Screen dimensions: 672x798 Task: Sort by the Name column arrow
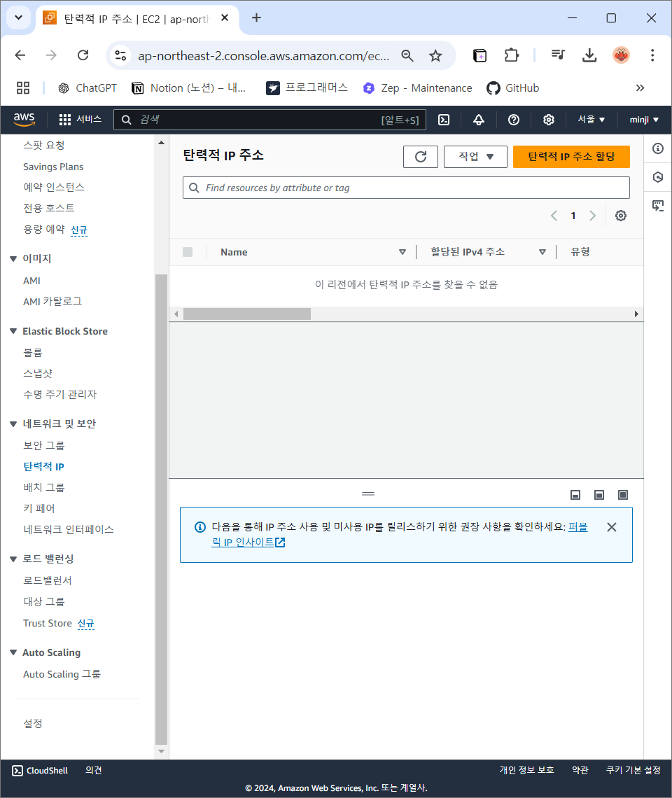point(402,252)
